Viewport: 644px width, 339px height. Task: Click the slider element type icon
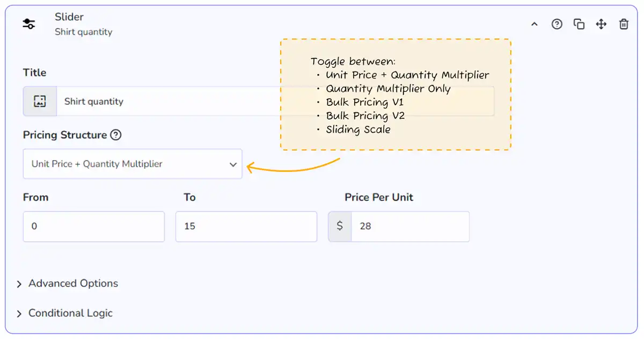pos(29,24)
